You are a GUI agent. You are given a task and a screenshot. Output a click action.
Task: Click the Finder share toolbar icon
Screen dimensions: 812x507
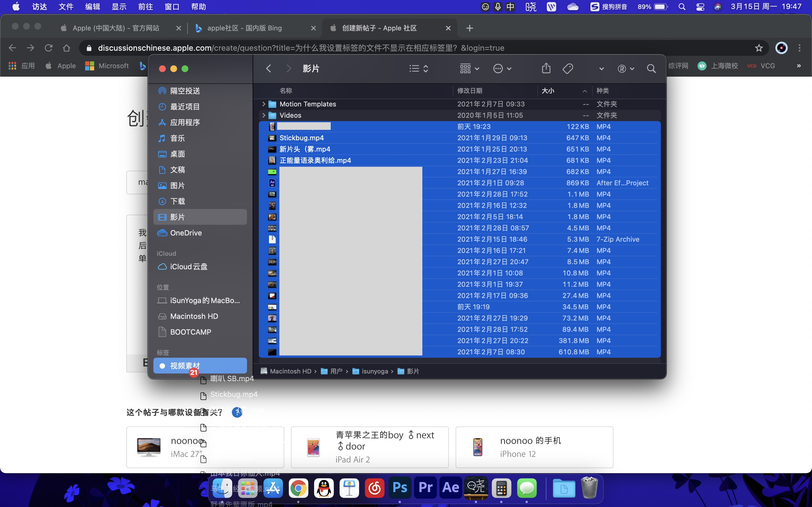pyautogui.click(x=546, y=69)
